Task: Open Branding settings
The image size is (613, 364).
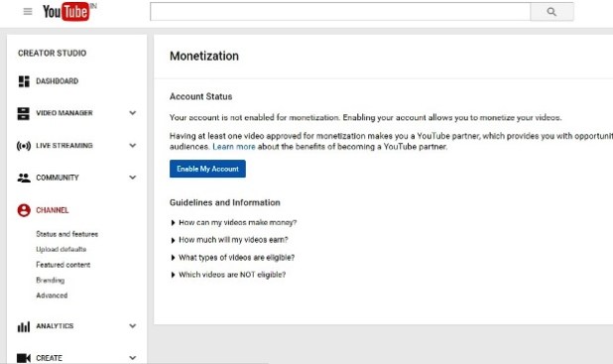Action: [x=51, y=280]
